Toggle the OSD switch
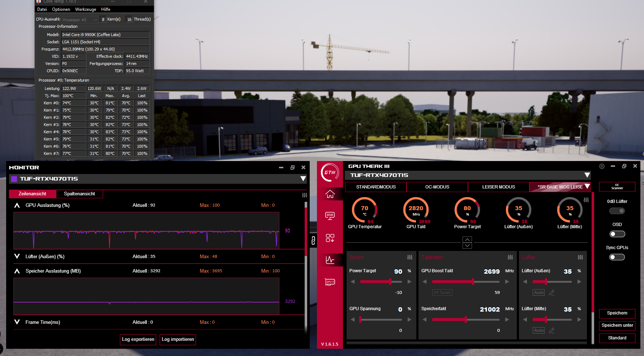Image resolution: width=644 pixels, height=356 pixels. pyautogui.click(x=617, y=234)
